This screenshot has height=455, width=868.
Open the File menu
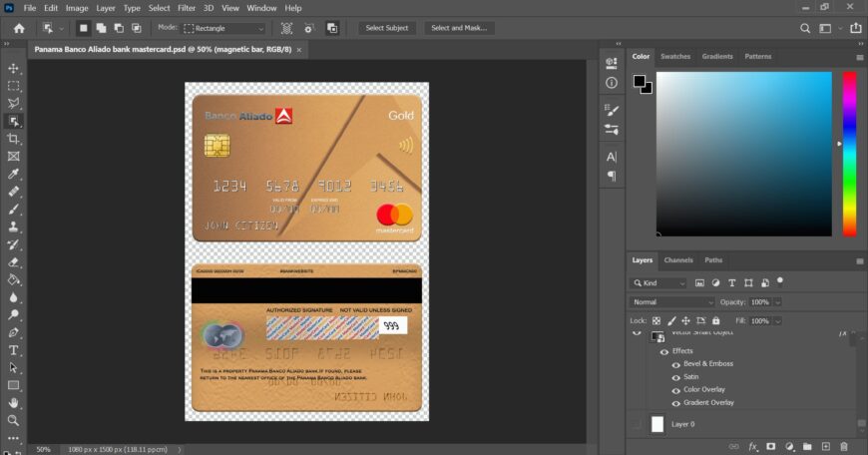tap(30, 8)
